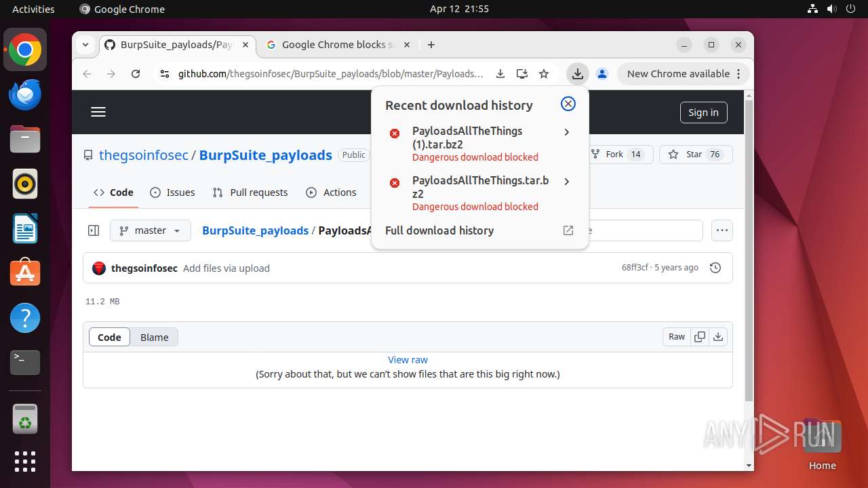
Task: Open thegsoinfosec commit author link
Action: (144, 268)
